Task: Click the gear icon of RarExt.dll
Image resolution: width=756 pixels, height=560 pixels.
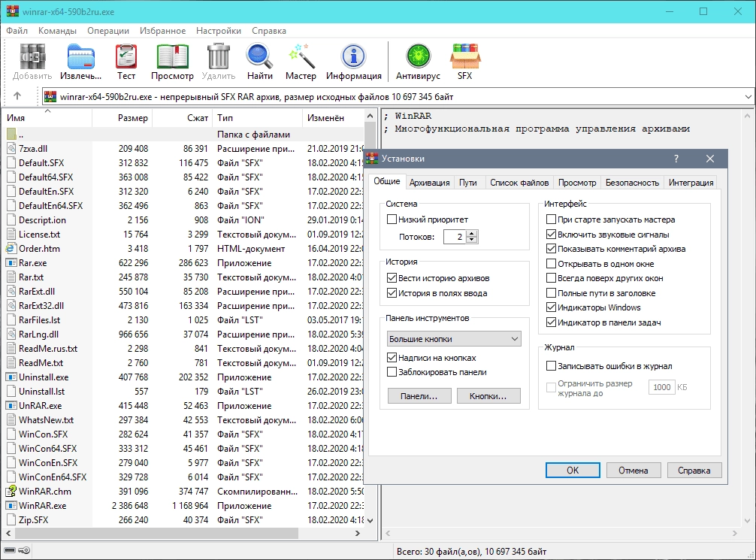Action: (11, 292)
